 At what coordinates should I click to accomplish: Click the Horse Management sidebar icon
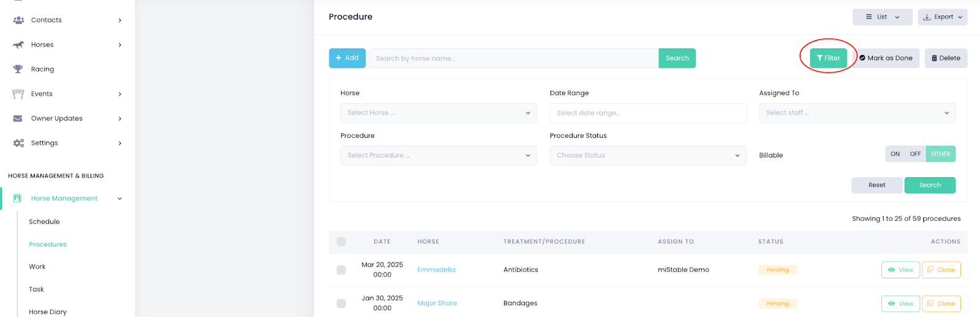pyautogui.click(x=17, y=198)
